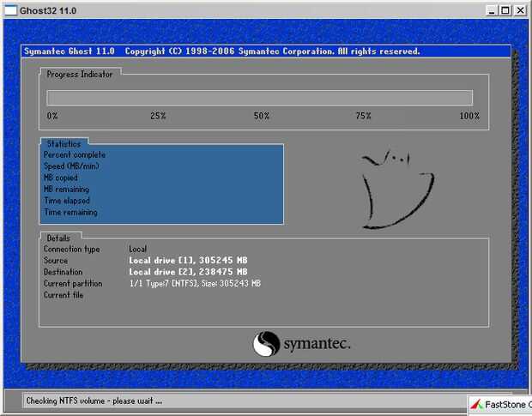
Task: Click the Current file label
Action: tap(63, 295)
